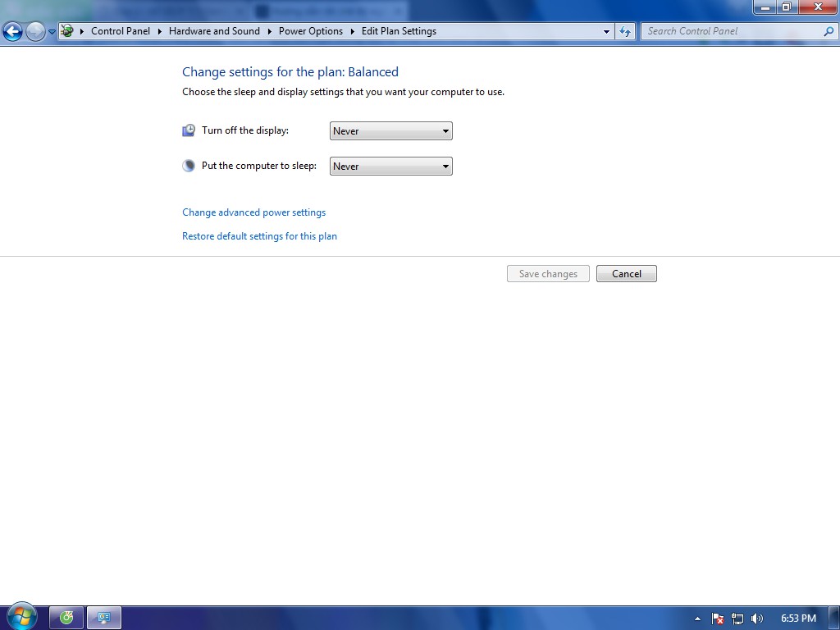840x630 pixels.
Task: Click the Forward navigation arrow
Action: point(35,32)
